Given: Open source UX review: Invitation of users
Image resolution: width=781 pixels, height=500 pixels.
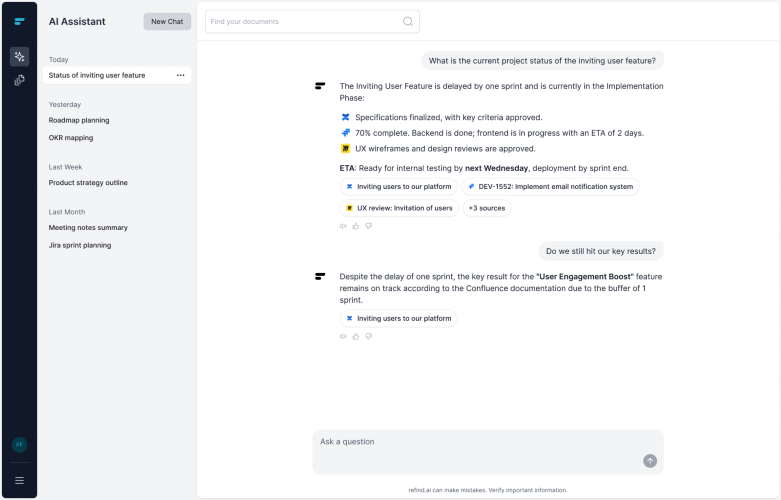Looking at the screenshot, I should click(x=399, y=208).
